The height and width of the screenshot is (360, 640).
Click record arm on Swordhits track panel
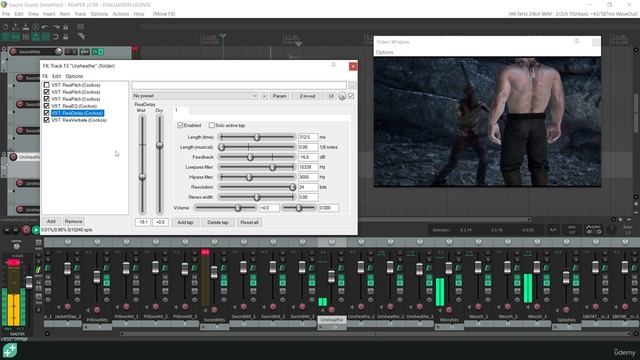click(13, 51)
